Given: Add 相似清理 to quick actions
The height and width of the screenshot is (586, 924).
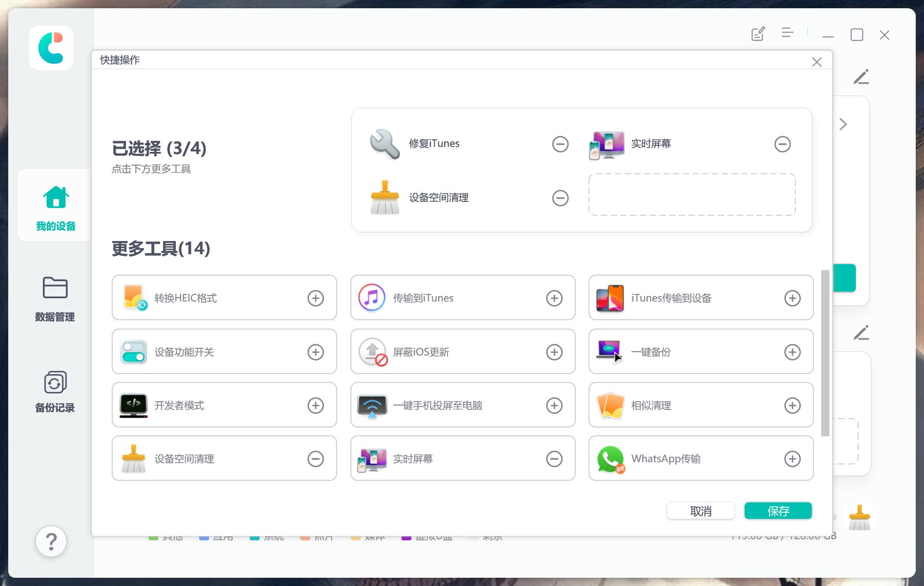Looking at the screenshot, I should [792, 406].
